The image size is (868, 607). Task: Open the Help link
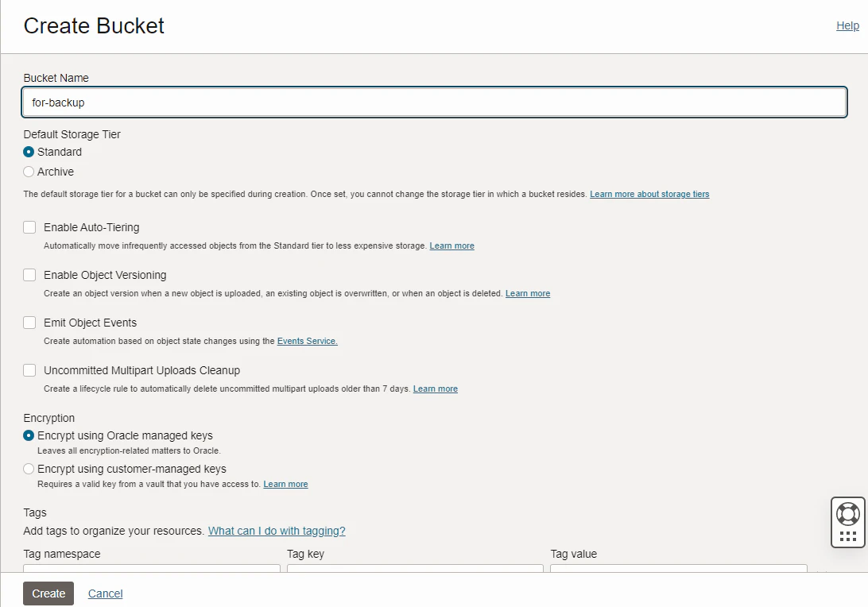(x=847, y=25)
